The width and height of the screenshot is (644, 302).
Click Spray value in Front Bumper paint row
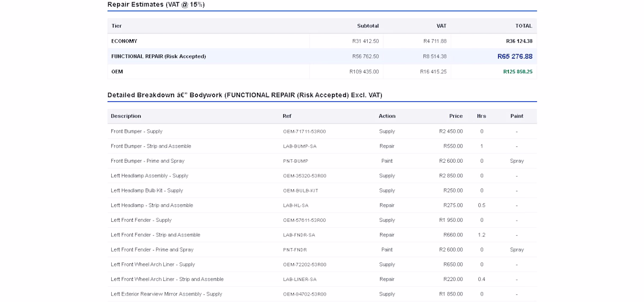[x=517, y=161]
